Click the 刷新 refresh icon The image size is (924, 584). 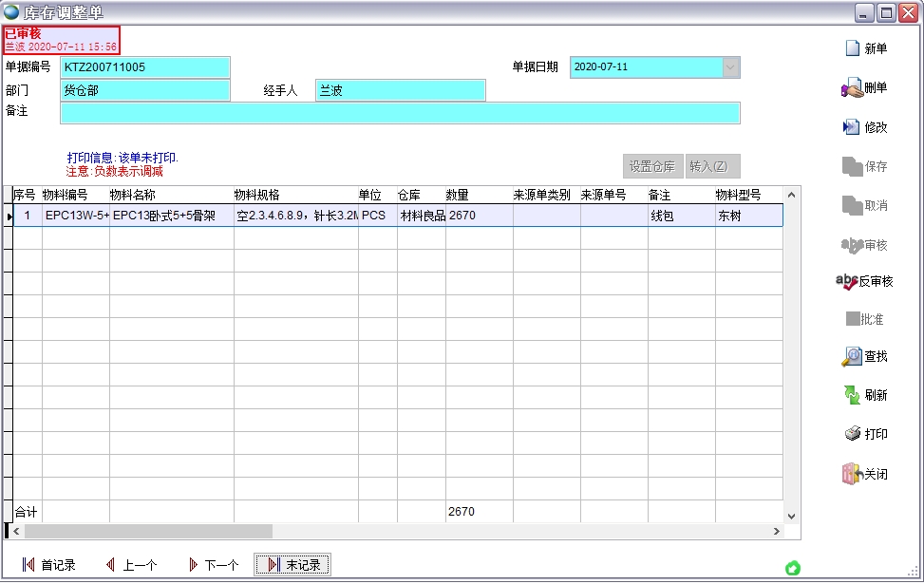pyautogui.click(x=852, y=395)
